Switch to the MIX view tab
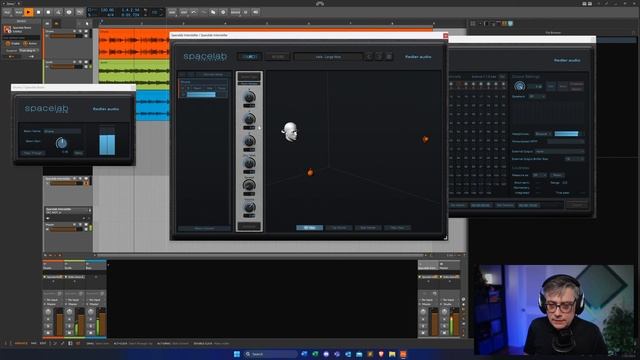Image resolution: width=640 pixels, height=360 pixels. tap(34, 344)
